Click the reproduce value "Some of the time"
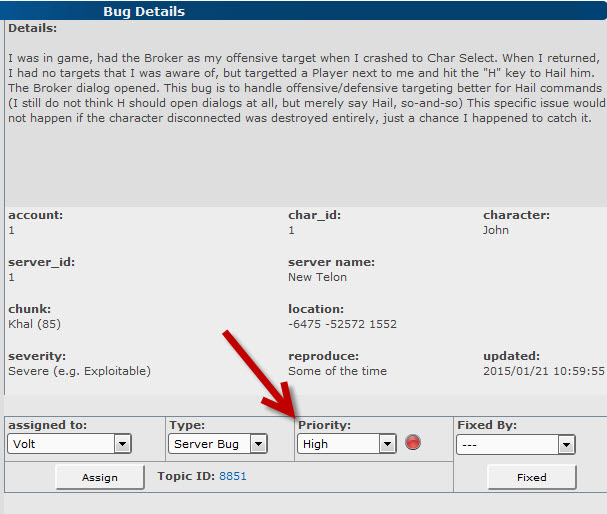 click(x=337, y=371)
